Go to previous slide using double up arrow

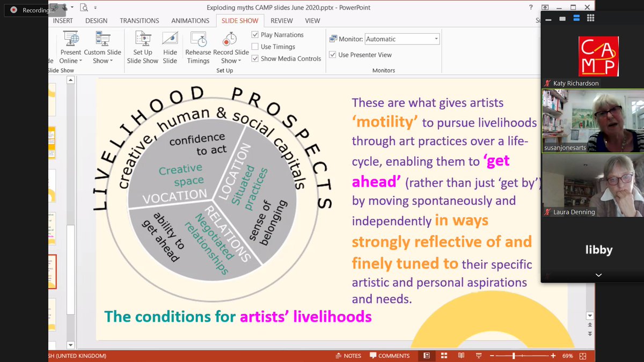pyautogui.click(x=590, y=326)
